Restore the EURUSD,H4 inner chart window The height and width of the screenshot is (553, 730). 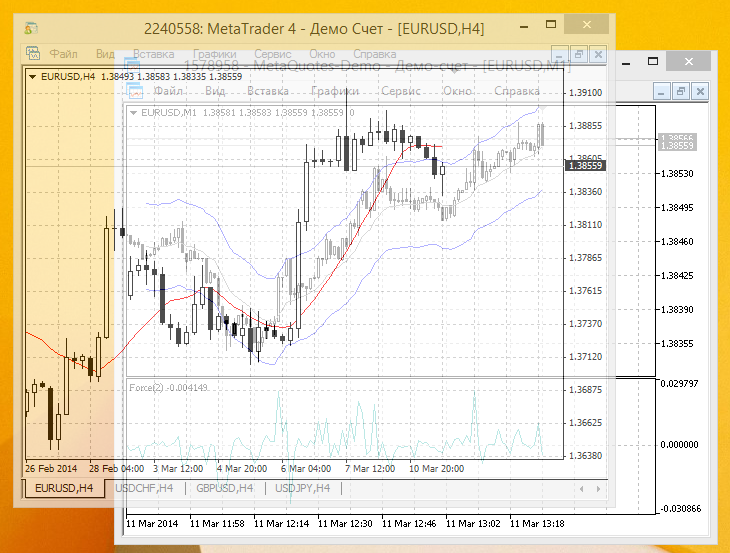pos(579,54)
